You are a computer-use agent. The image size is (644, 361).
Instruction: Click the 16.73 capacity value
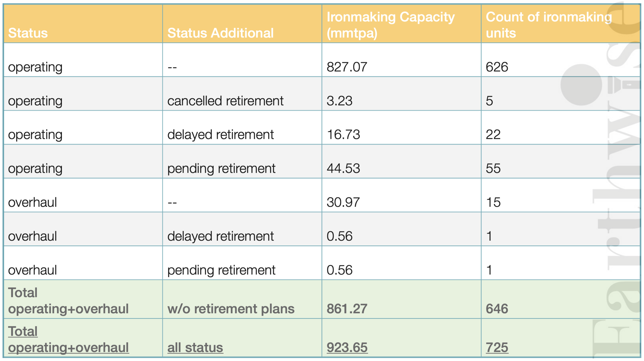(x=343, y=134)
